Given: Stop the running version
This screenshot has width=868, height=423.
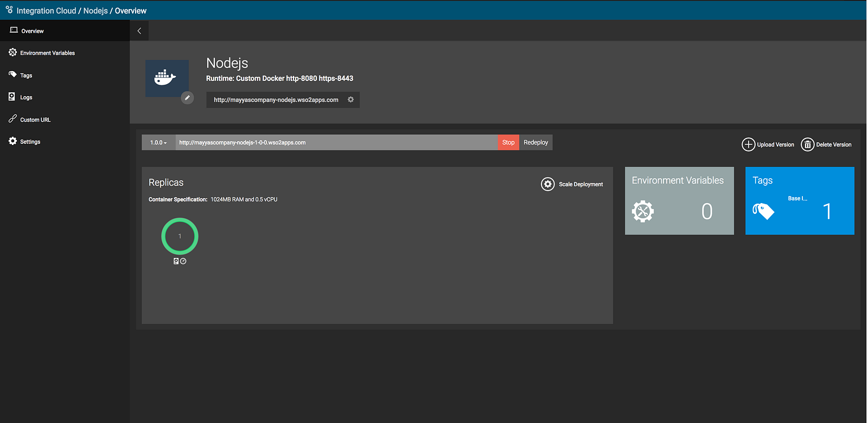Looking at the screenshot, I should coord(508,143).
